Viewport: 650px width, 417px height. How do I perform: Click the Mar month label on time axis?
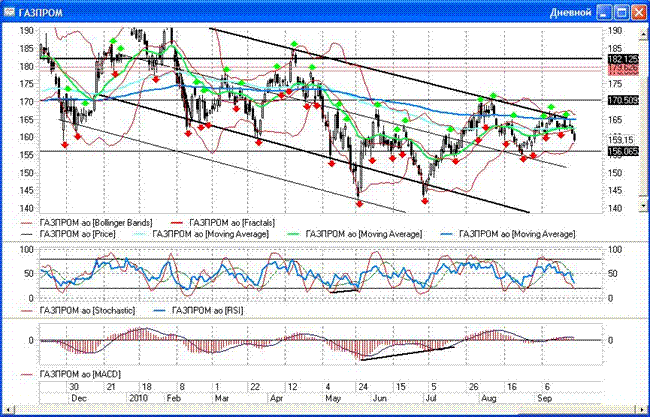pos(222,398)
